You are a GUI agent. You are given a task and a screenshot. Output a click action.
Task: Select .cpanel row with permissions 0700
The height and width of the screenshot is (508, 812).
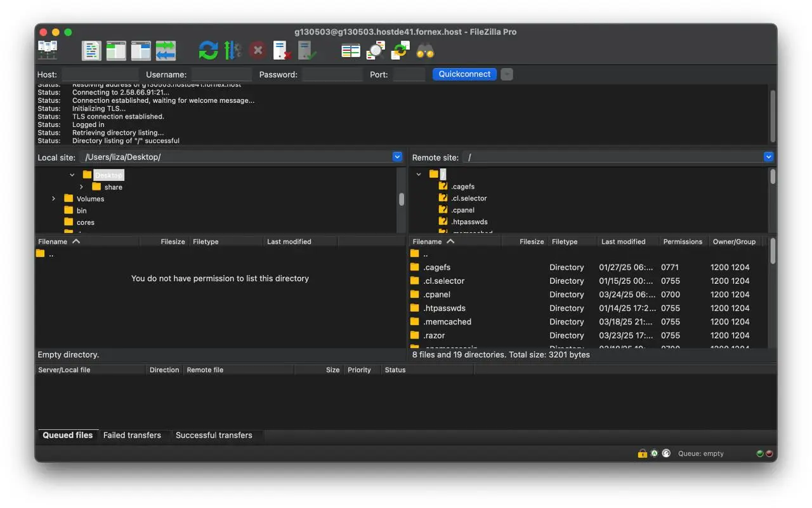tap(588, 295)
